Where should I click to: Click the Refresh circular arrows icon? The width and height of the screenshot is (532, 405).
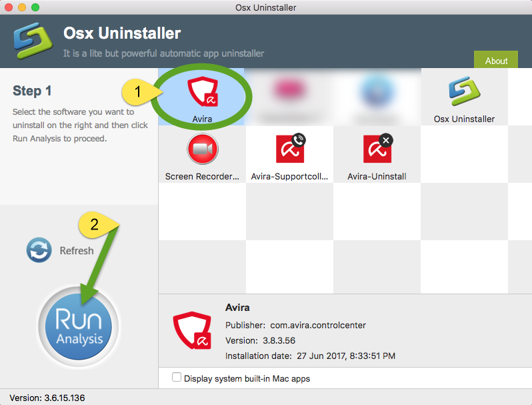point(39,250)
